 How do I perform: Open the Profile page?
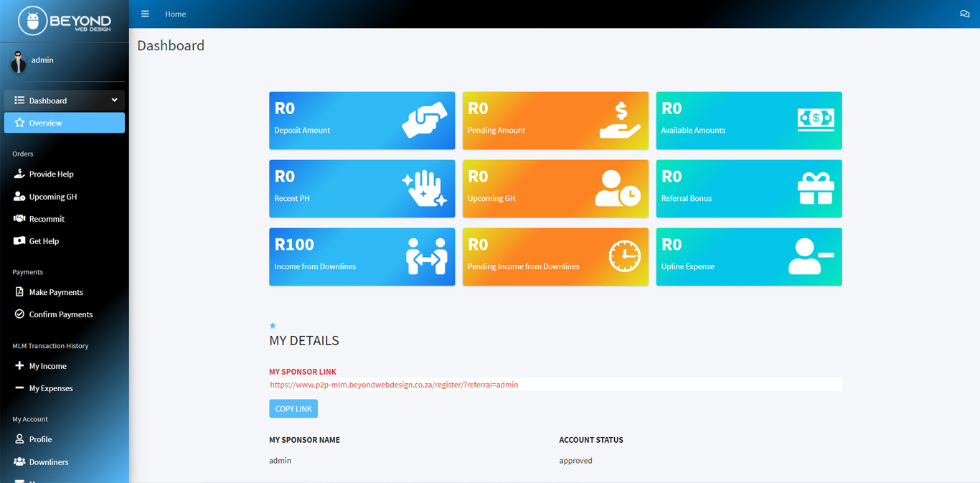pos(40,439)
